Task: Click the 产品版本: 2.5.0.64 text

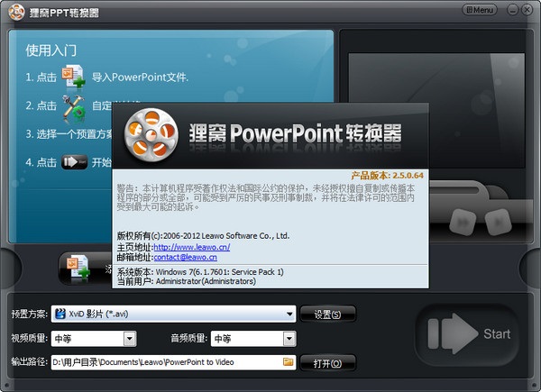Action: coord(387,176)
